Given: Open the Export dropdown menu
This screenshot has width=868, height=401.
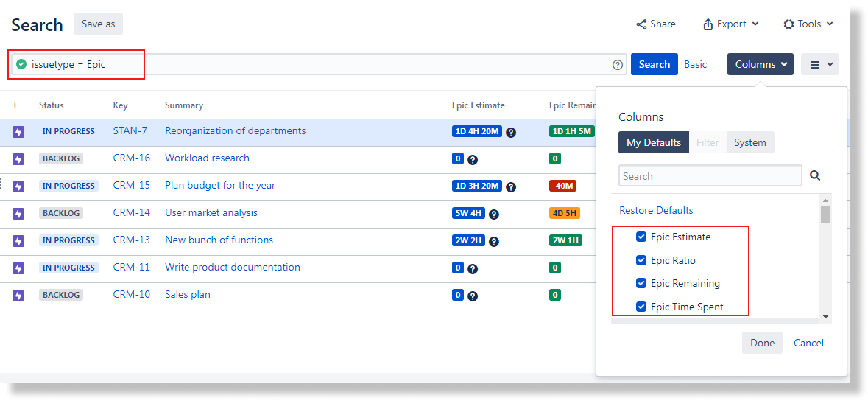Looking at the screenshot, I should 730,24.
